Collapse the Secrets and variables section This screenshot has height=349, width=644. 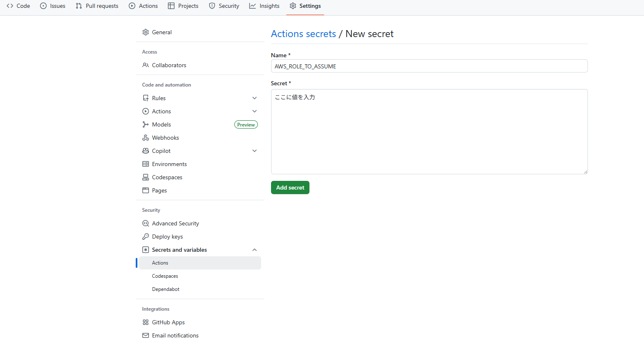(x=255, y=249)
